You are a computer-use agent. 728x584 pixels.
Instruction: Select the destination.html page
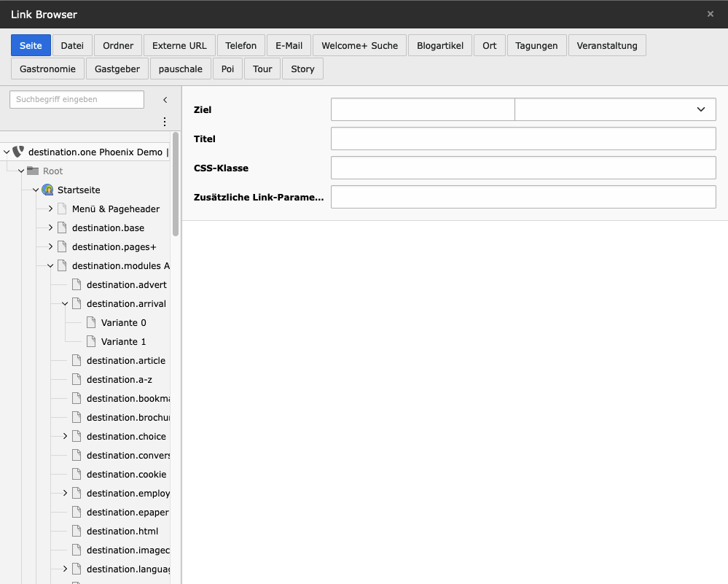pos(122,531)
